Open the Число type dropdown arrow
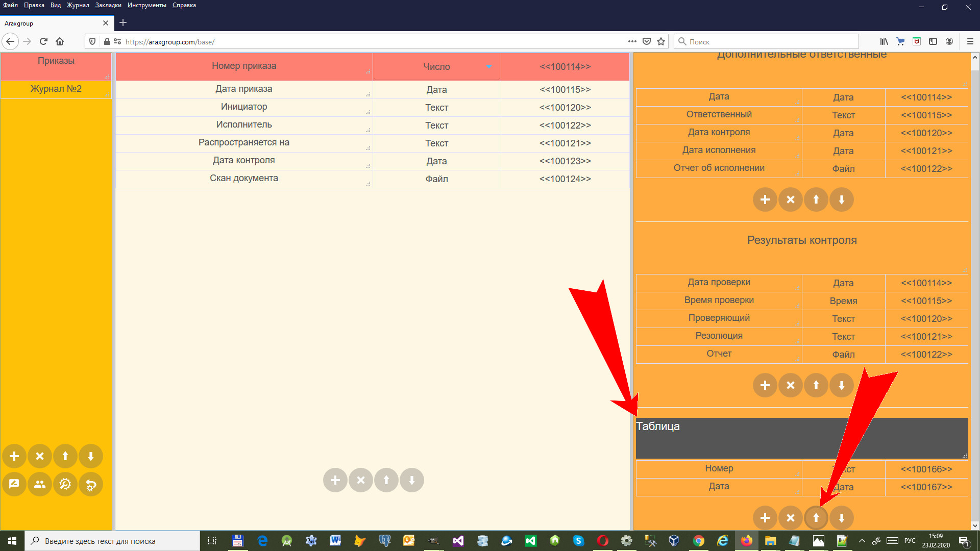Screen dimensions: 980x551 (489, 67)
